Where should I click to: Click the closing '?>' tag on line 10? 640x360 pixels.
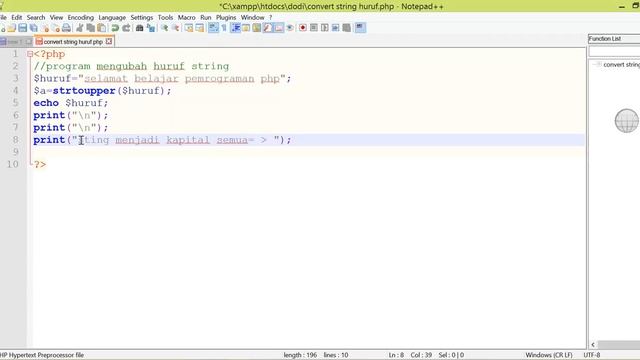click(40, 164)
